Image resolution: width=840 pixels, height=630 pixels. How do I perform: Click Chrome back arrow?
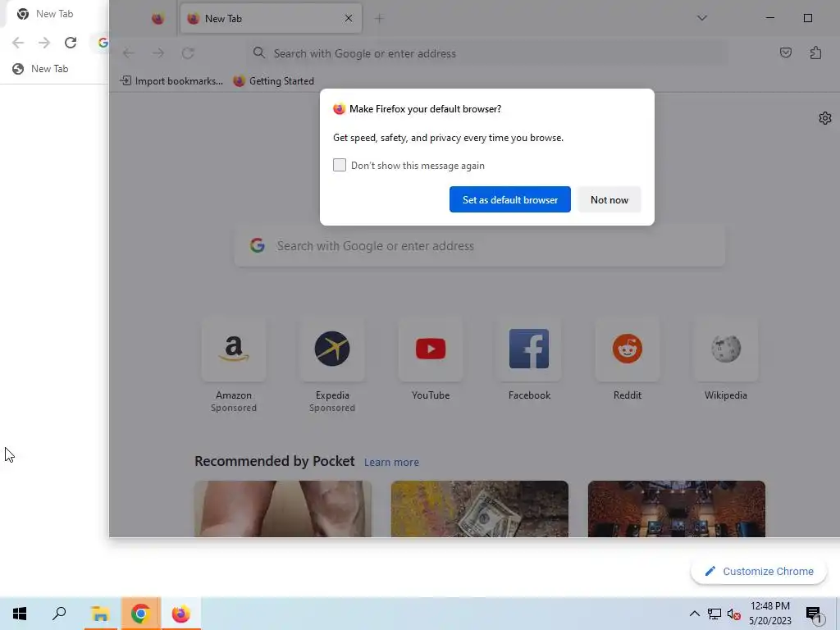18,43
